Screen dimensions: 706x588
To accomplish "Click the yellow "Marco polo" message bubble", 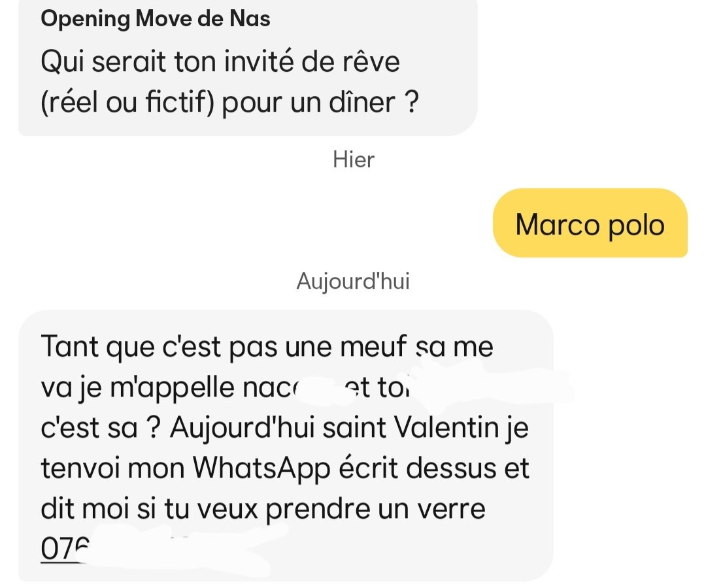I will point(590,223).
